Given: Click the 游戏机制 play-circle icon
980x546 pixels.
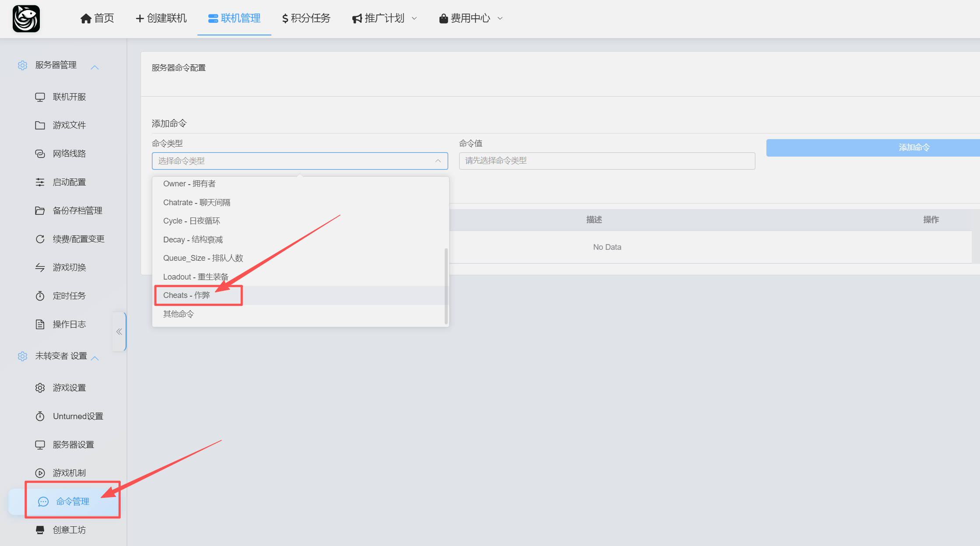Looking at the screenshot, I should click(40, 473).
